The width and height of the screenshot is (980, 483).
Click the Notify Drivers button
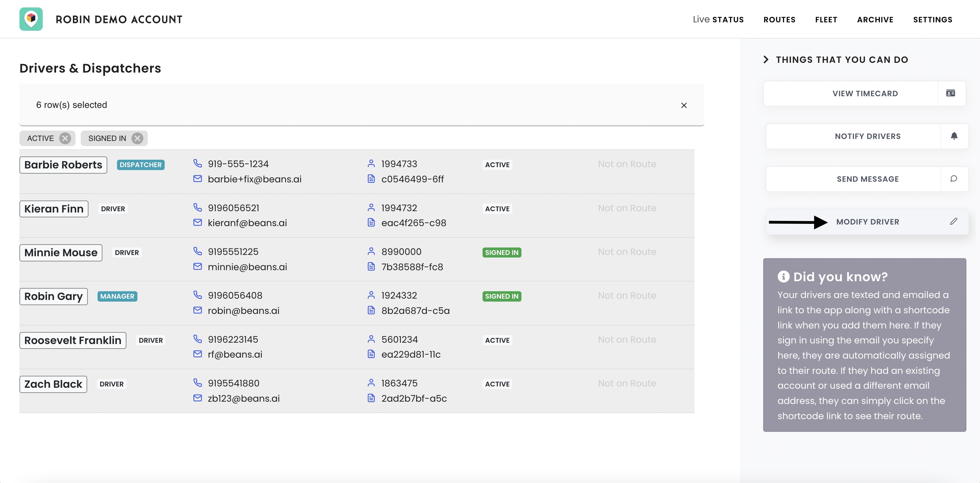pyautogui.click(x=867, y=136)
